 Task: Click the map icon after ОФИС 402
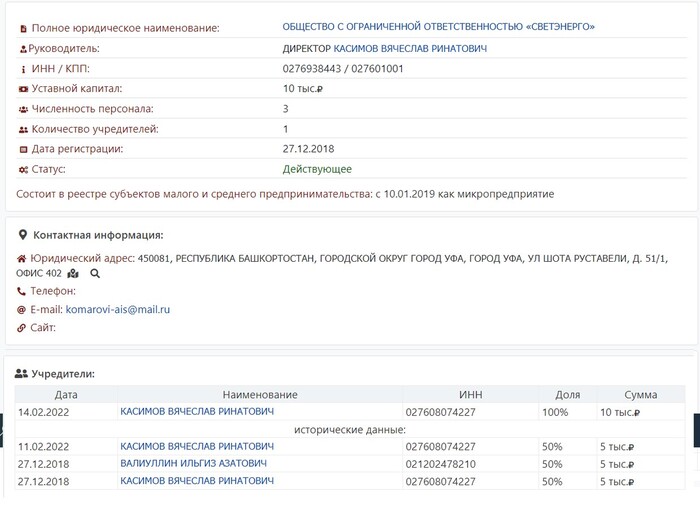tap(73, 273)
